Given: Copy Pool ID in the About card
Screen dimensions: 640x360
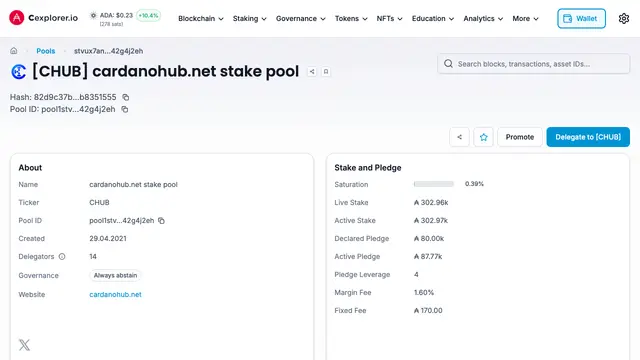Looking at the screenshot, I should (x=161, y=220).
